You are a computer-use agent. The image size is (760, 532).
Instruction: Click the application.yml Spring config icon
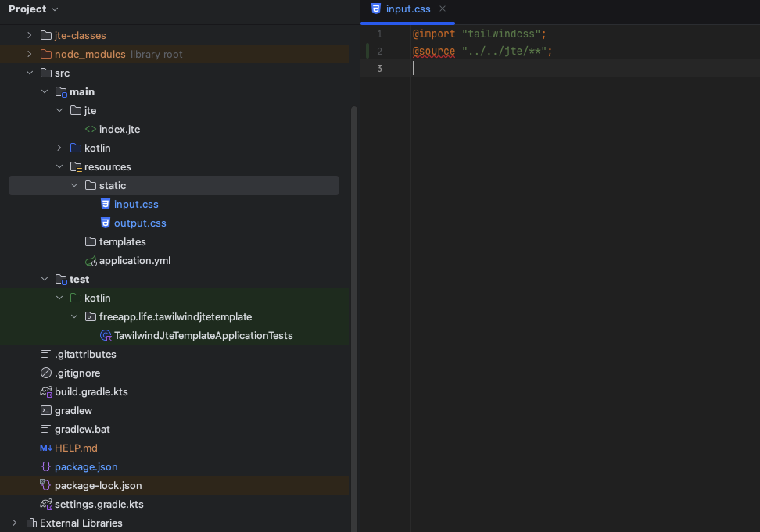point(91,261)
